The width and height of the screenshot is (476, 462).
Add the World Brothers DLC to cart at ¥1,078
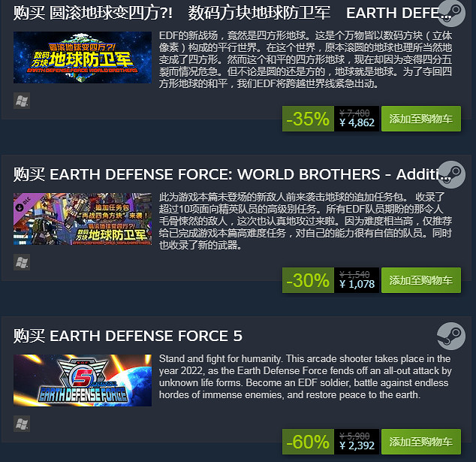(421, 280)
